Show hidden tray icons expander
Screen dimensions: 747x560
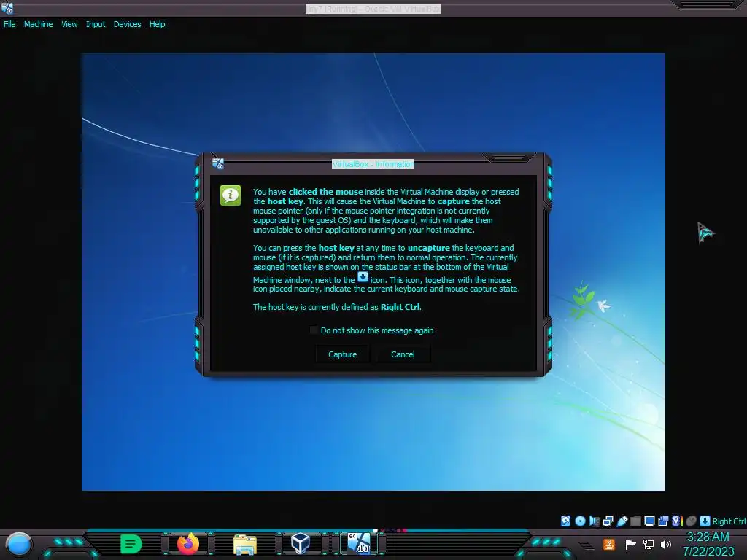click(x=586, y=545)
